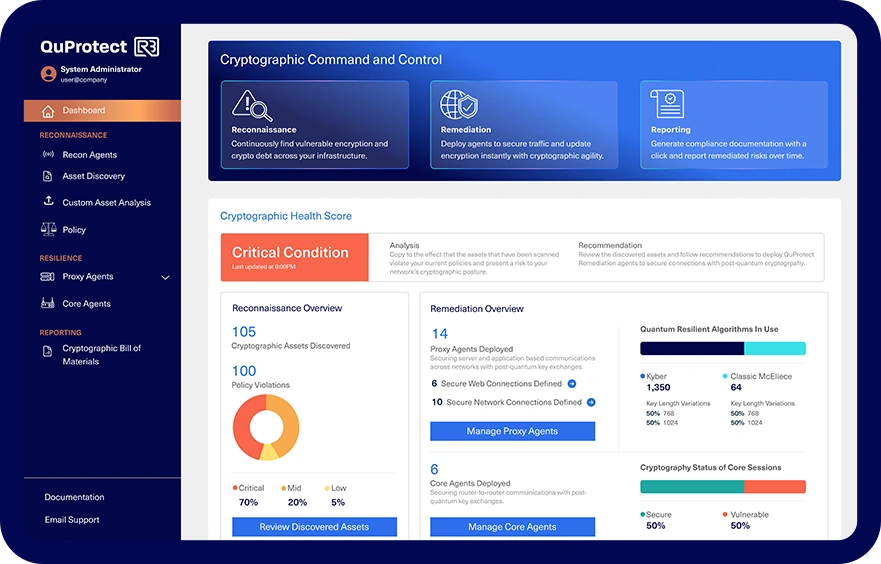Click the user@company email text
The image size is (881, 564).
coord(84,80)
